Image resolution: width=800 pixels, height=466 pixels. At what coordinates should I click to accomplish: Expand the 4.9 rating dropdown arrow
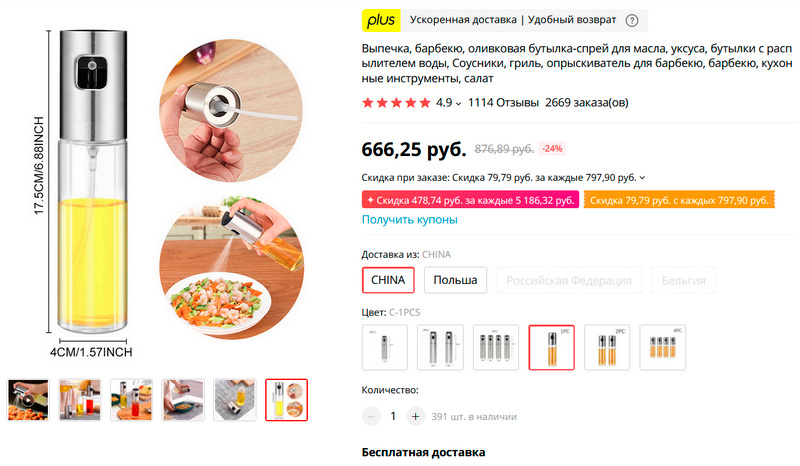click(x=458, y=103)
